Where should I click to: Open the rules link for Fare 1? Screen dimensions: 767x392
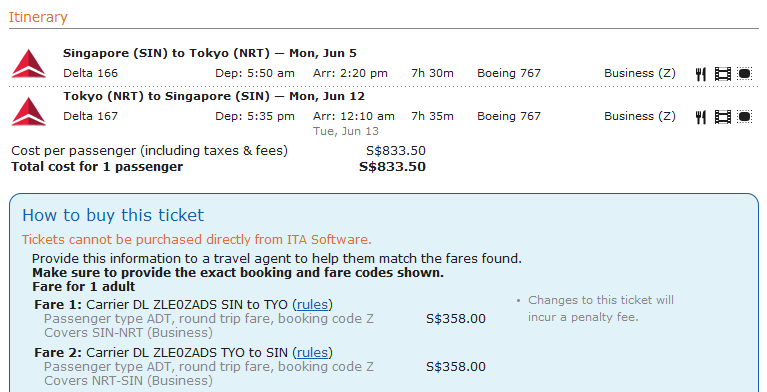312,304
